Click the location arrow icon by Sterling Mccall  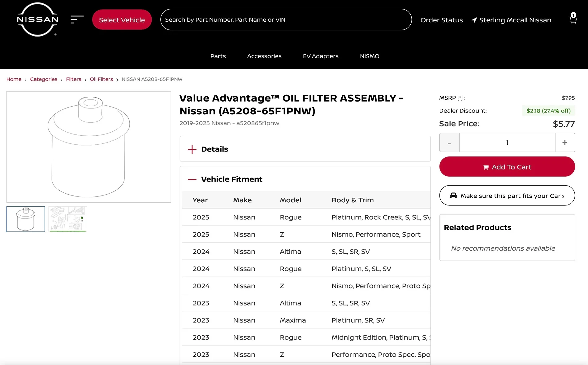point(474,20)
